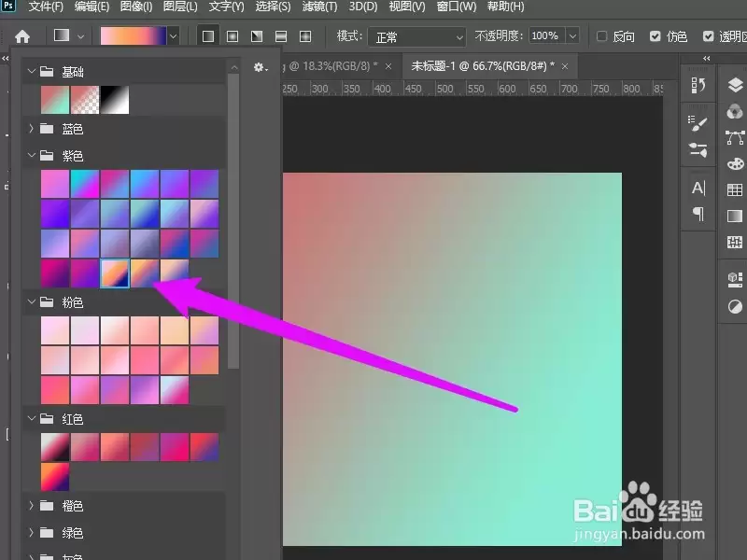Expand the 蓝色 gradient folder
The height and width of the screenshot is (560, 747).
point(32,128)
